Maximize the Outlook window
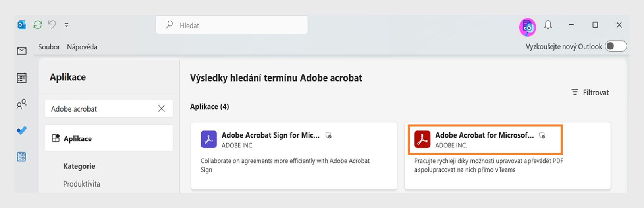Viewport: 644px width, 208px height. 595,25
